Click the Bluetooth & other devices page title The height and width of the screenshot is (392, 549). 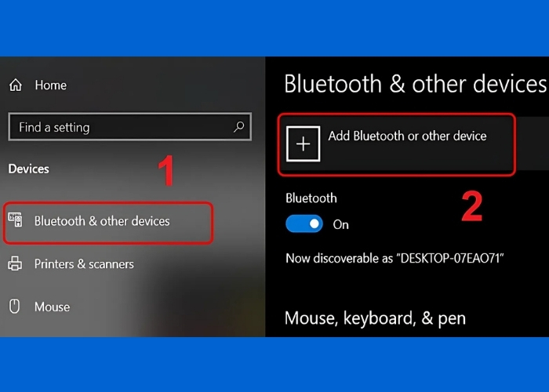(414, 84)
